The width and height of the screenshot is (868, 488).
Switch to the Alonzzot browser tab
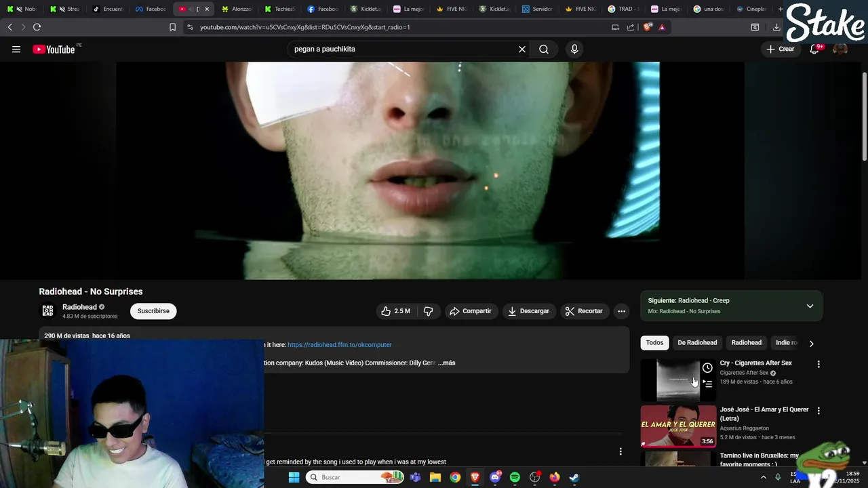(x=237, y=9)
